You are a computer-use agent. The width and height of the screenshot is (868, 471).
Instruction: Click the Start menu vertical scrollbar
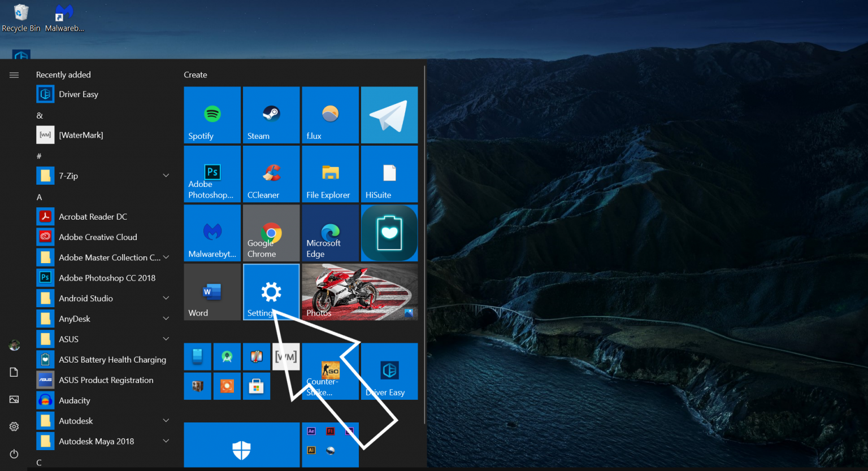425,244
